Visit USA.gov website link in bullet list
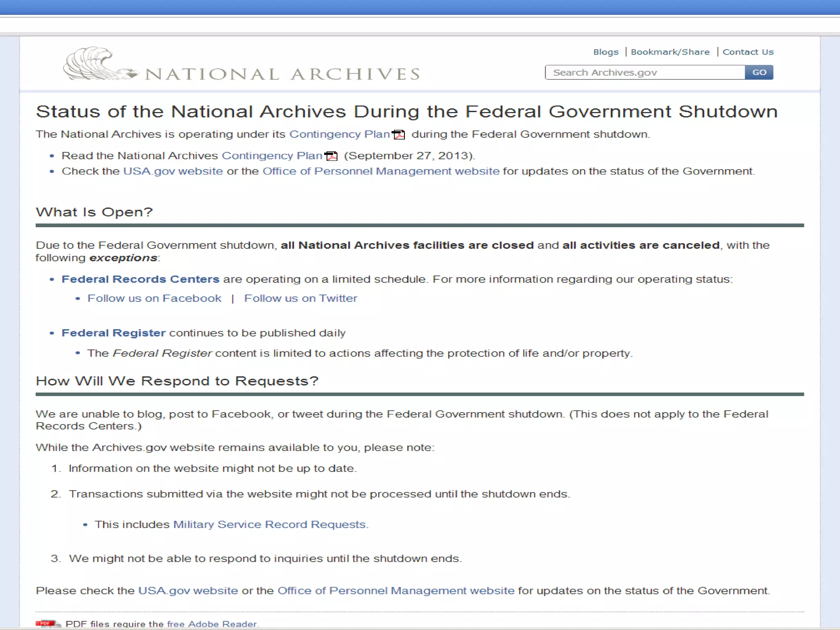Image resolution: width=840 pixels, height=630 pixels. coord(173,171)
